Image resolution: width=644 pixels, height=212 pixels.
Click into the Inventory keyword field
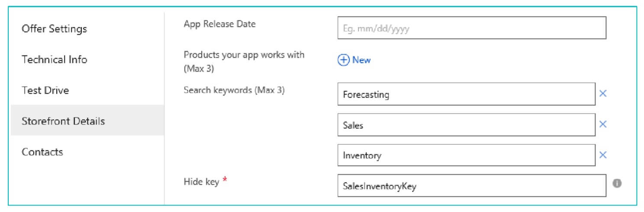tap(467, 155)
